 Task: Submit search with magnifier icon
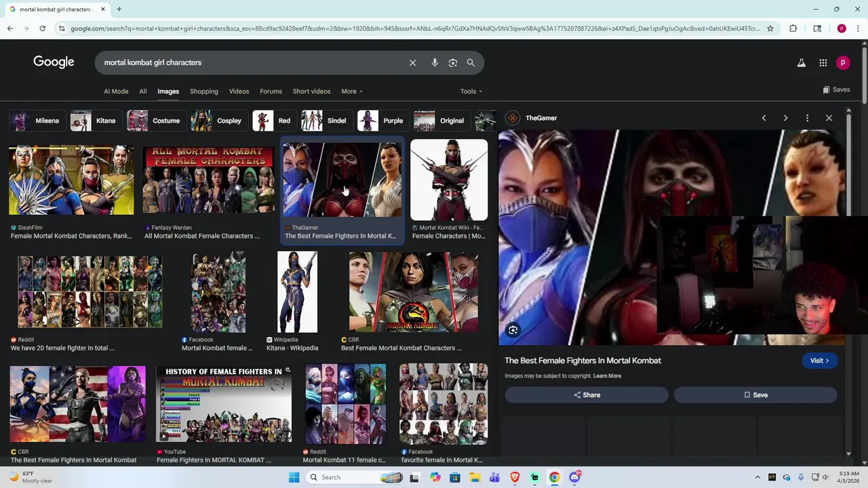click(471, 62)
